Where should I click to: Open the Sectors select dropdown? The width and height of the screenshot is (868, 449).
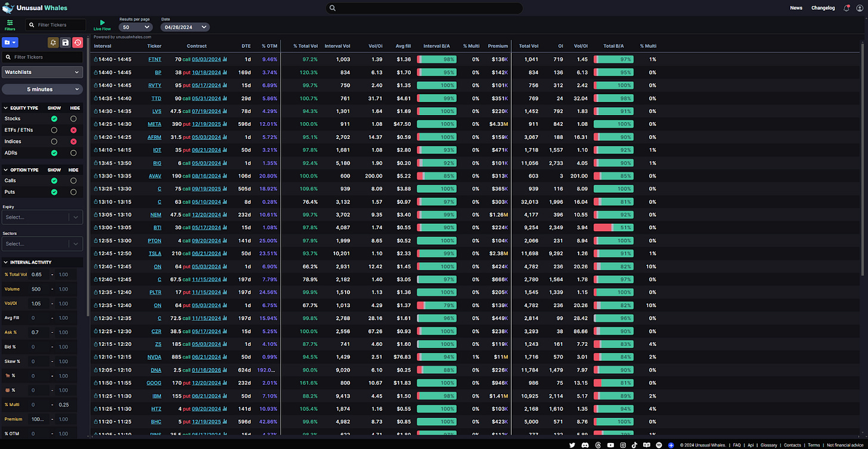pyautogui.click(x=42, y=243)
